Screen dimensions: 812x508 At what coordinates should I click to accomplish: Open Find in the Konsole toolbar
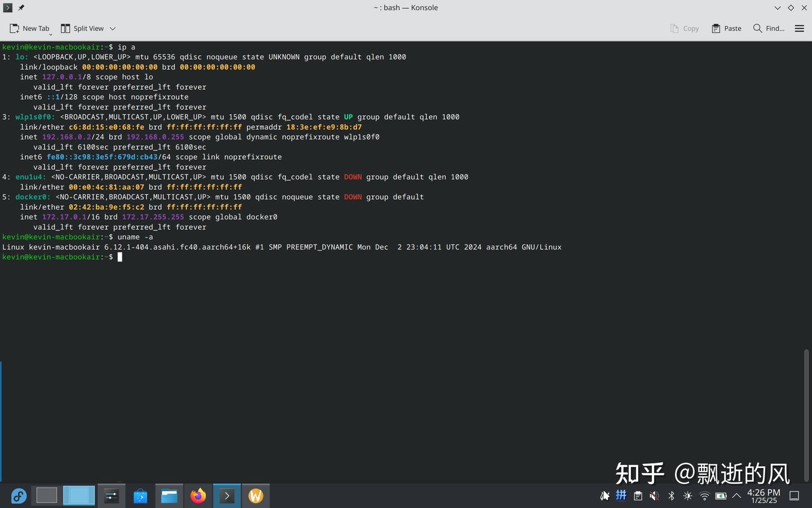pos(768,28)
